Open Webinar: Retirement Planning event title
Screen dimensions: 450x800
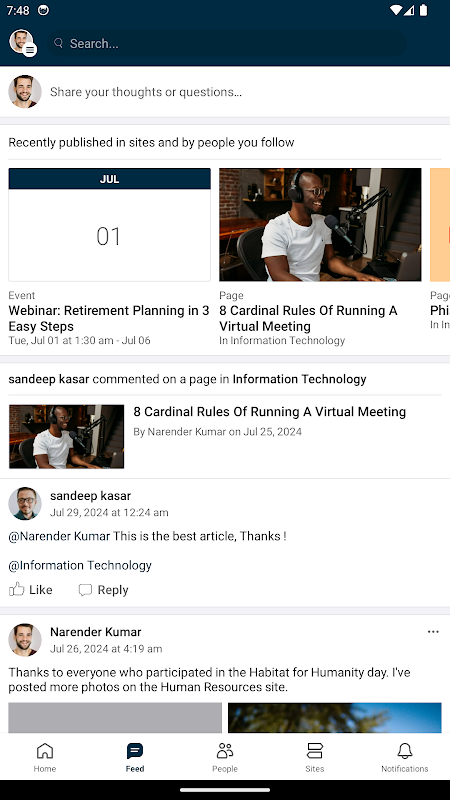pos(109,318)
